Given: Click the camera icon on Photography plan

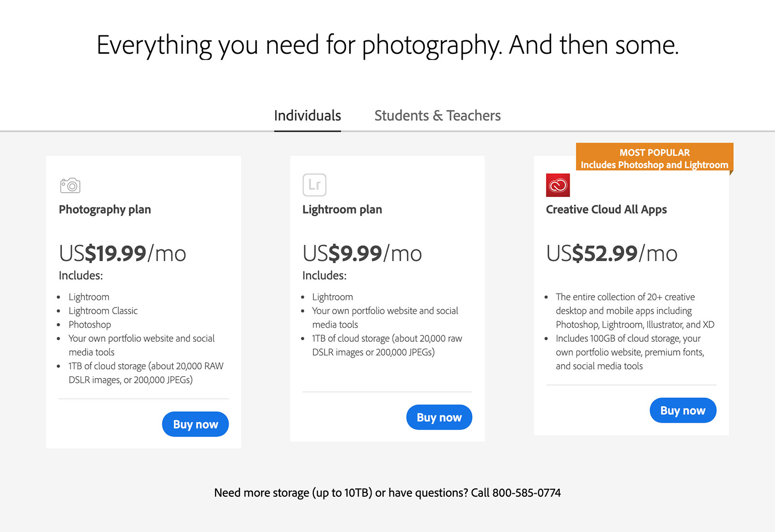Looking at the screenshot, I should point(70,185).
